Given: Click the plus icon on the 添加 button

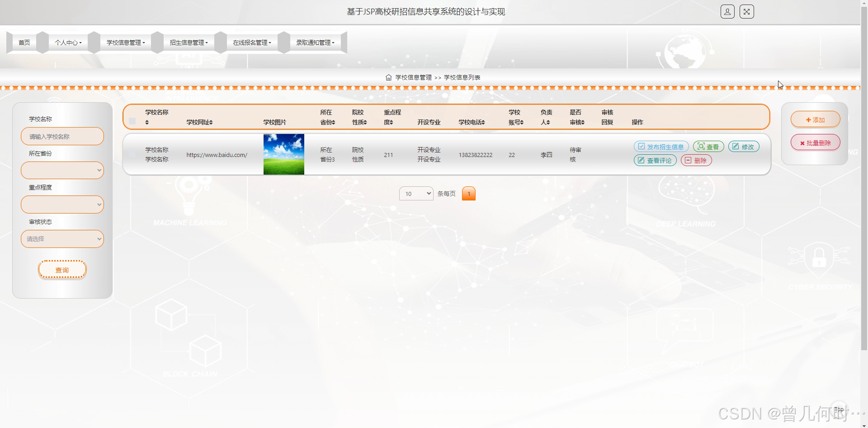Looking at the screenshot, I should 808,119.
